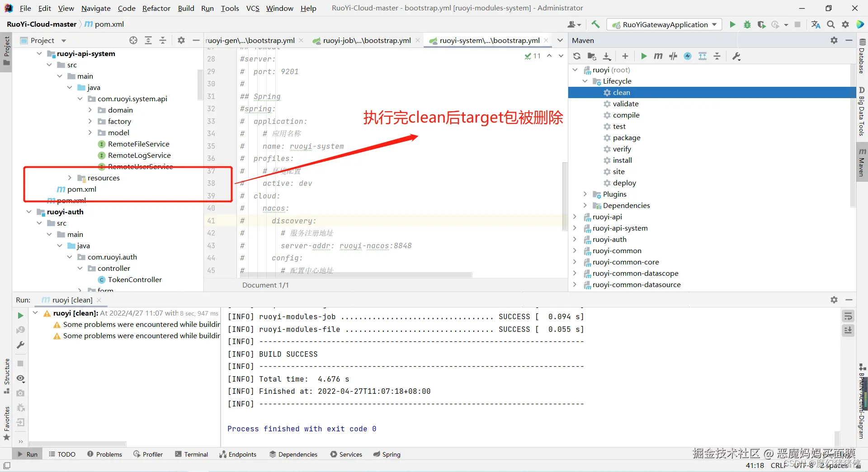Add a Maven project with the plus icon

tap(625, 56)
